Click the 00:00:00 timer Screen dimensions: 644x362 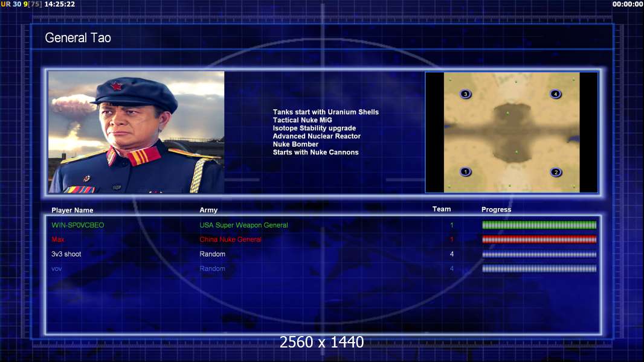pyautogui.click(x=628, y=4)
